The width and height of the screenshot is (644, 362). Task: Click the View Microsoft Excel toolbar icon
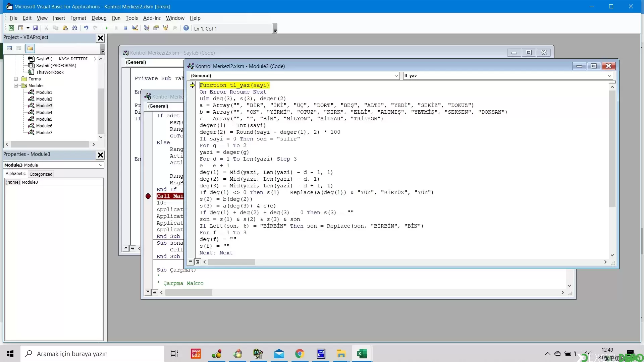click(11, 28)
